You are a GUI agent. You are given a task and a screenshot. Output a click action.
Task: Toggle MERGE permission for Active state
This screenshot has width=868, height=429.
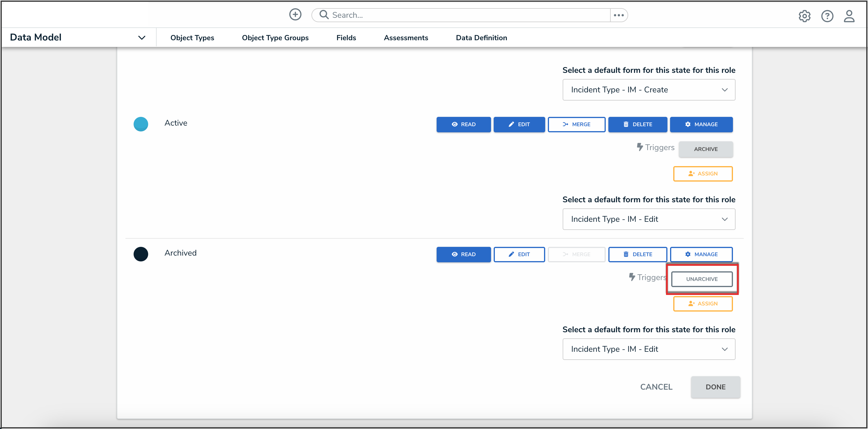[x=576, y=124]
